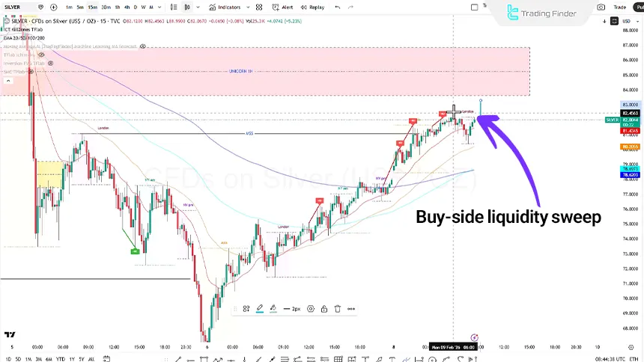Show the SMC TFlab indicator
The image size is (644, 362).
(x=31, y=72)
